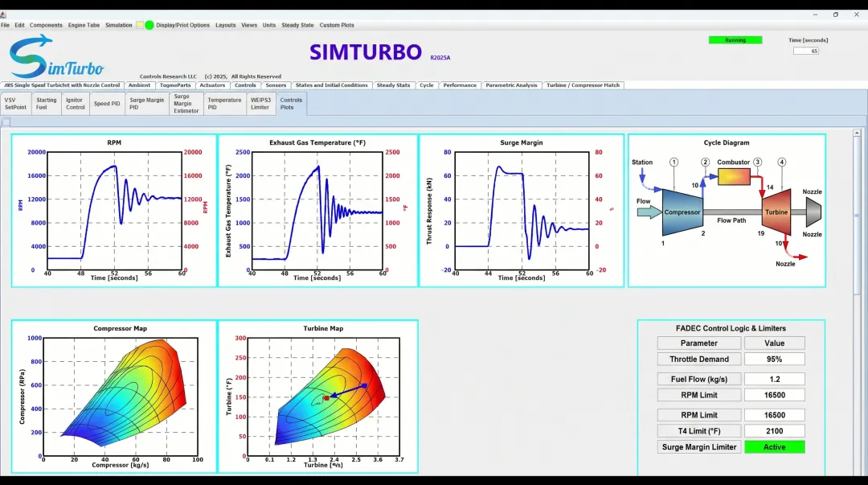Click the Fuel Flow 1.2 value cell
Viewport: 868px width, 485px height.
click(775, 379)
